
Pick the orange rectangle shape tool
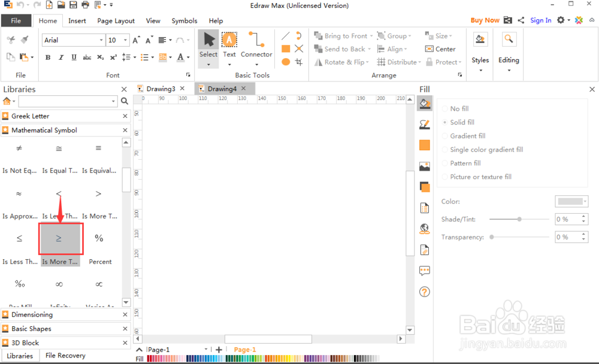pos(285,49)
